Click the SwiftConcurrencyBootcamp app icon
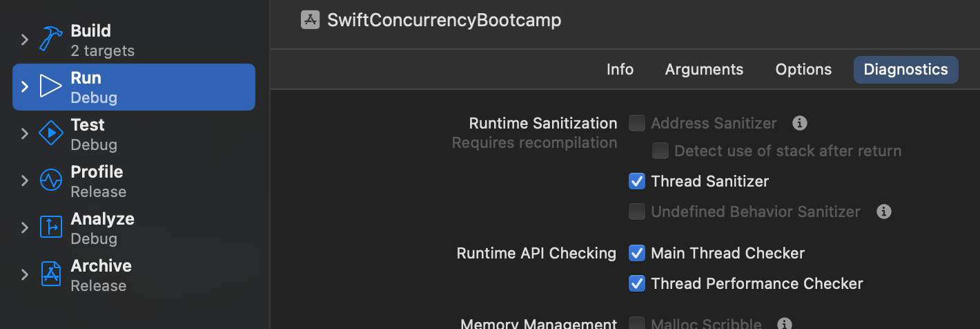The height and width of the screenshot is (329, 980). pyautogui.click(x=311, y=20)
